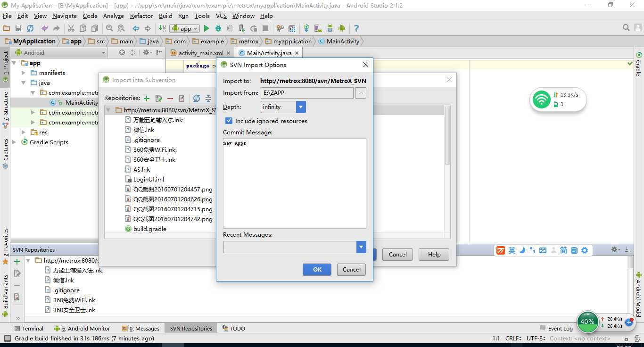Refresh repositories in Import into Subversion dialog
Image resolution: width=644 pixels, height=347 pixels.
coord(196,98)
